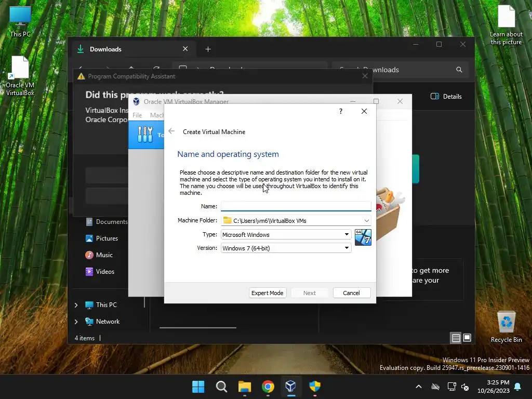Select This PC in navigation pane

coord(101,304)
